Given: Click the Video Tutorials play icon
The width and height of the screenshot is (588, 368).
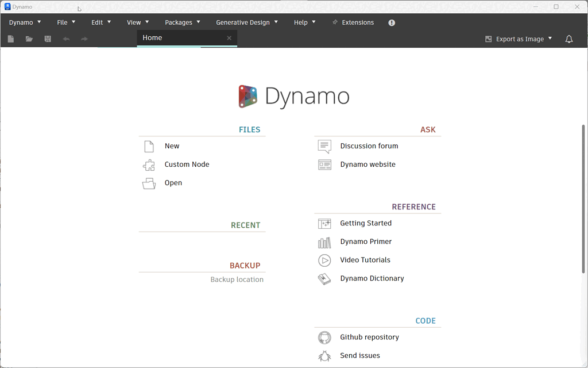Looking at the screenshot, I should tap(324, 260).
